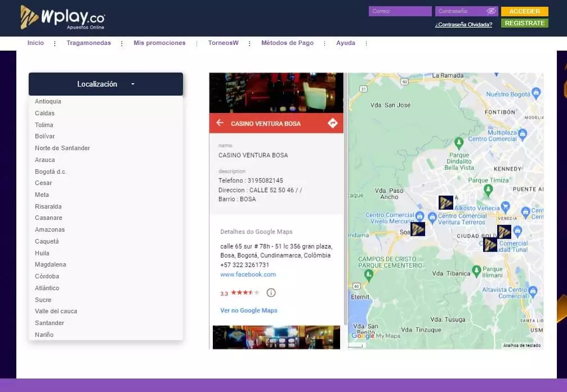The image size is (567, 392).
Task: Click the Multiplaza shopping icon on the map
Action: (523, 133)
